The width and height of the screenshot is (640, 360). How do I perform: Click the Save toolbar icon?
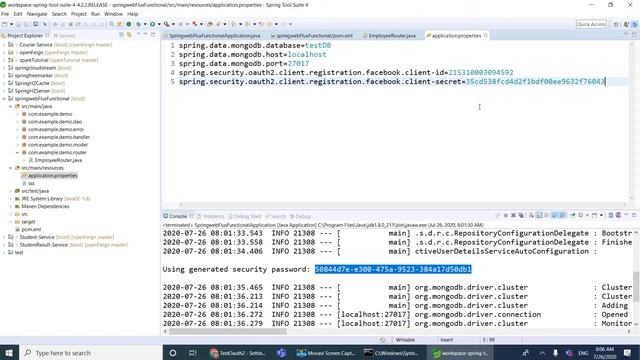(x=18, y=24)
